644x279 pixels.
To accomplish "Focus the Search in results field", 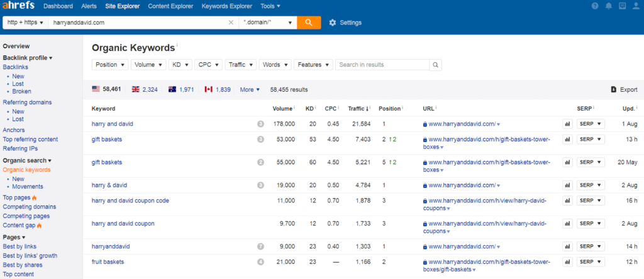I will (x=382, y=65).
